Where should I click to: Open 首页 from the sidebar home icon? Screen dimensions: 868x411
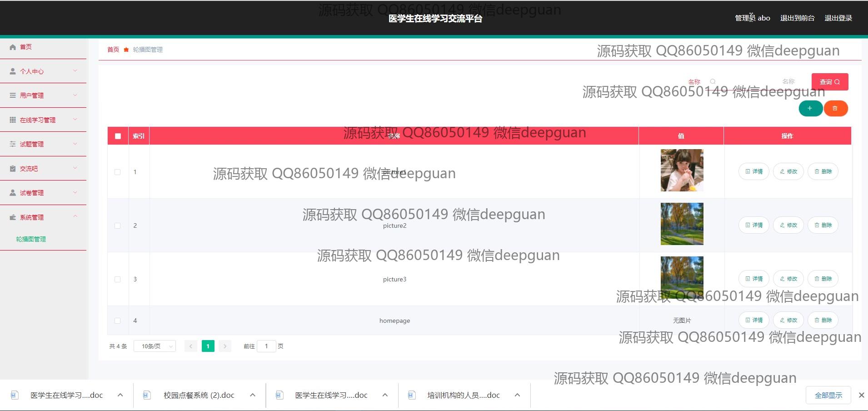click(13, 47)
